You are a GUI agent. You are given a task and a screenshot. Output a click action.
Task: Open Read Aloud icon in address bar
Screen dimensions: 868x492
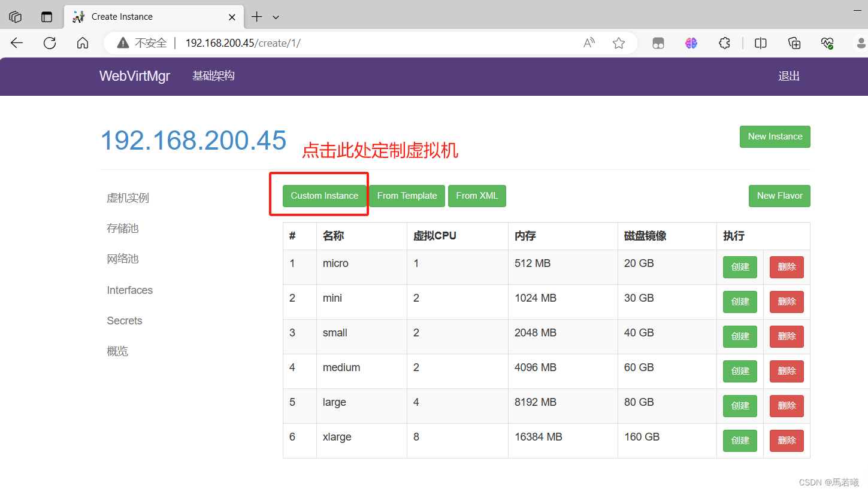[589, 43]
